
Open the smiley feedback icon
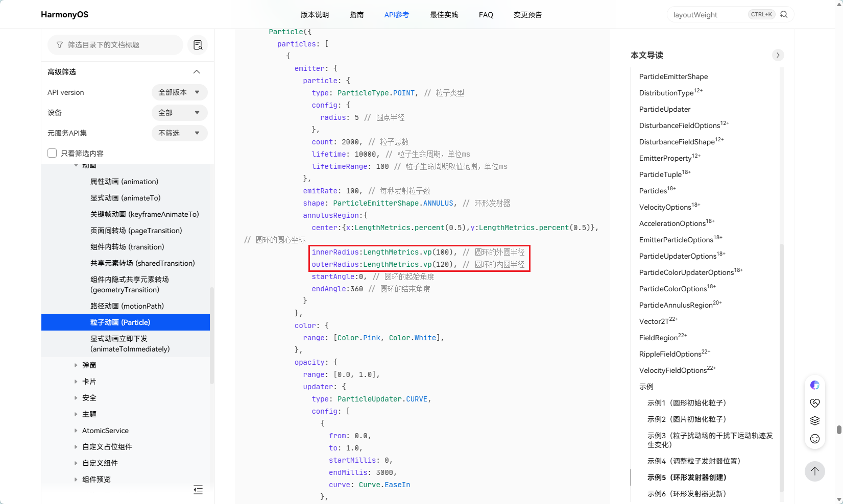[x=815, y=439]
